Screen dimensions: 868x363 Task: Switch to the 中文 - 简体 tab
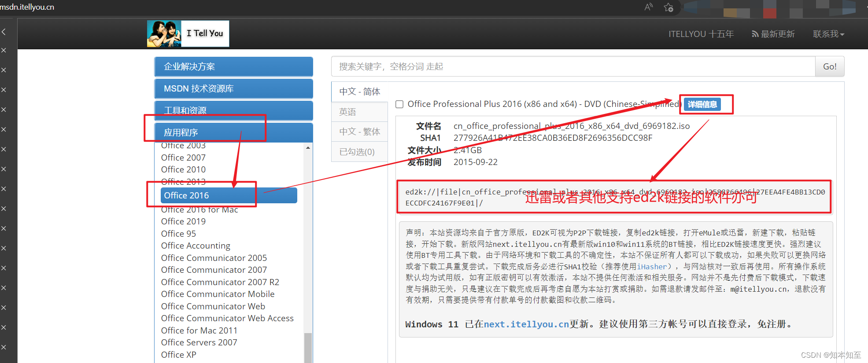click(359, 92)
